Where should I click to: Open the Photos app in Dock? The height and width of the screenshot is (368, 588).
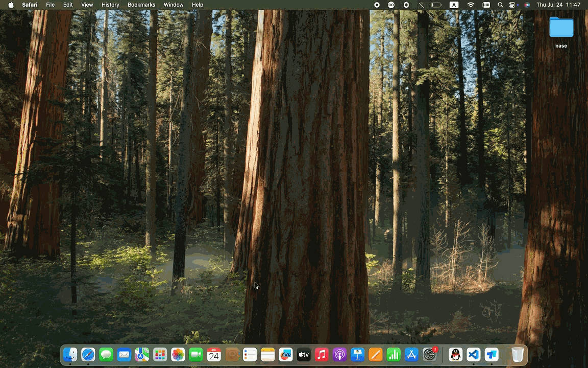click(x=178, y=355)
